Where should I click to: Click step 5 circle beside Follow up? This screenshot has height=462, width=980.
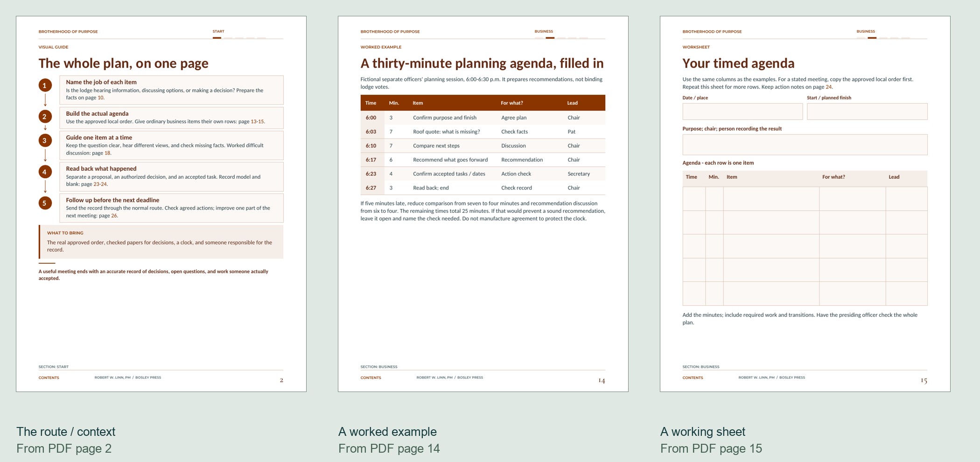coord(45,203)
